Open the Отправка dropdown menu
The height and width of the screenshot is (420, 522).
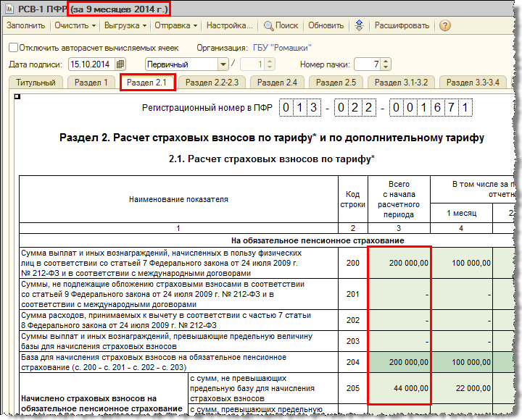(175, 25)
